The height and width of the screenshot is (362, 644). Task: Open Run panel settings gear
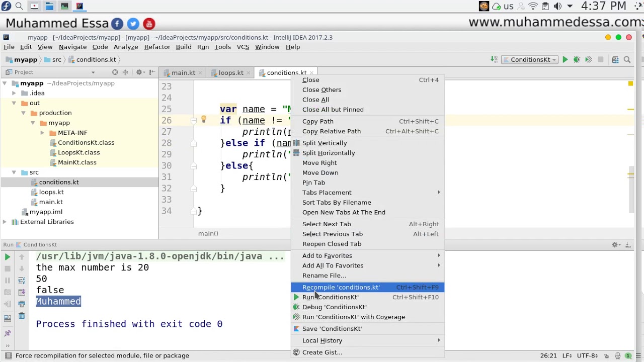coord(615,245)
